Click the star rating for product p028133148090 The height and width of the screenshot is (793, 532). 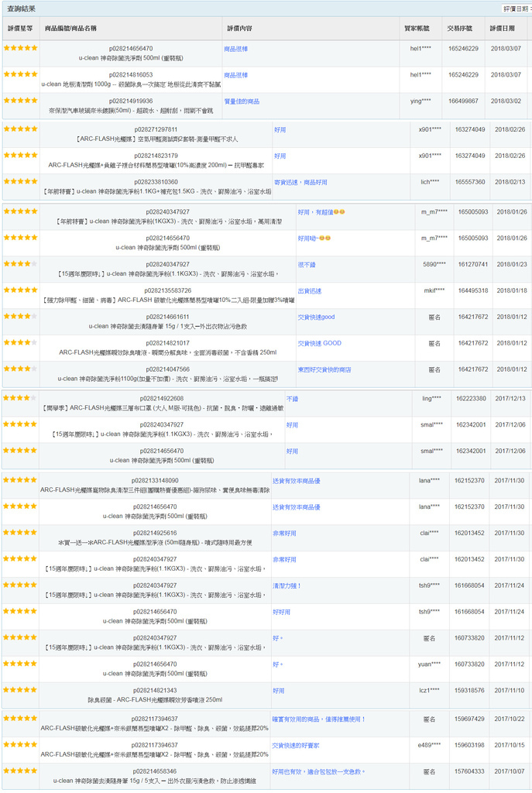(19, 479)
